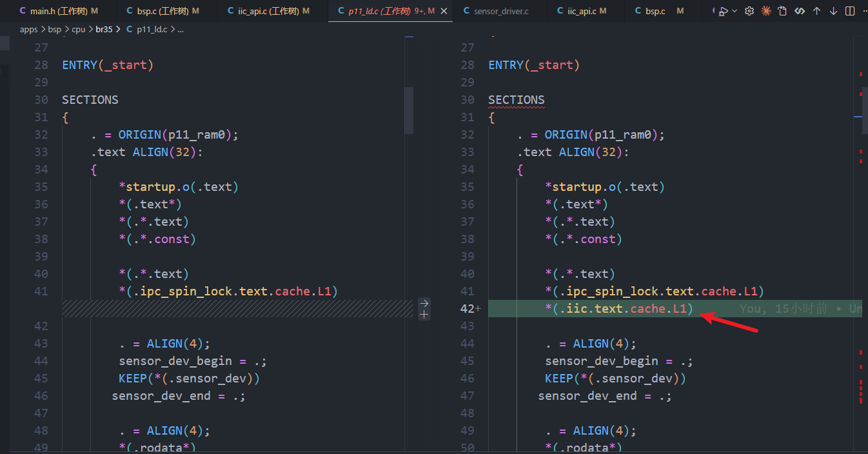Click line number 42 in right pane
Image resolution: width=868 pixels, height=454 pixels.
[467, 309]
